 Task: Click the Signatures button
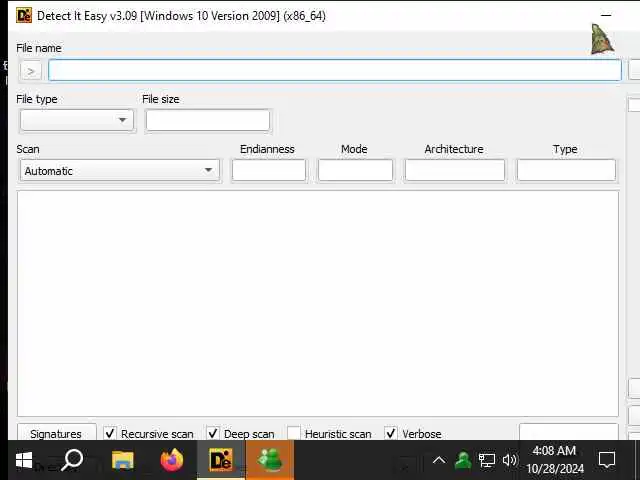[56, 433]
